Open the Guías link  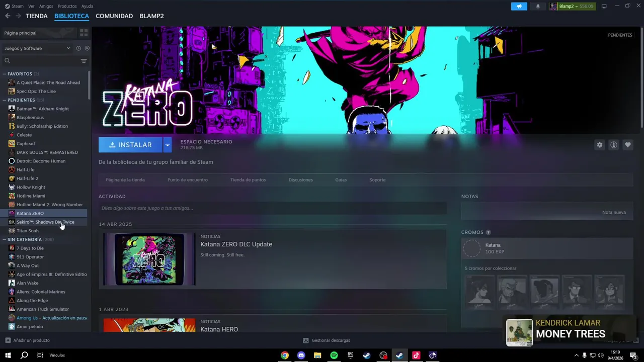(341, 179)
